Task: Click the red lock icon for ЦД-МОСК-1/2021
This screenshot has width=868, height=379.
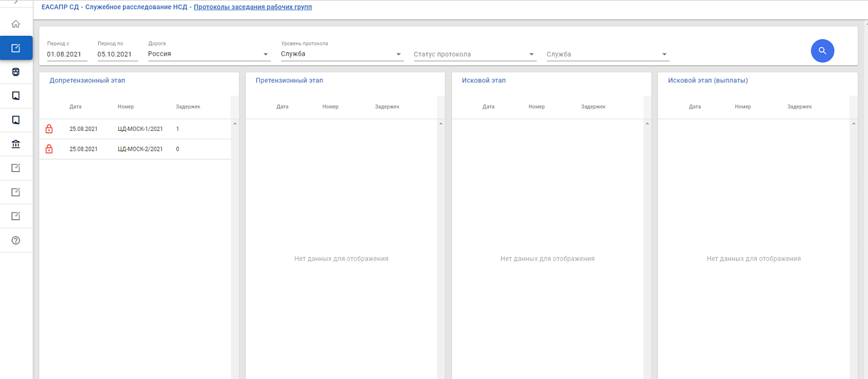Action: pyautogui.click(x=49, y=129)
